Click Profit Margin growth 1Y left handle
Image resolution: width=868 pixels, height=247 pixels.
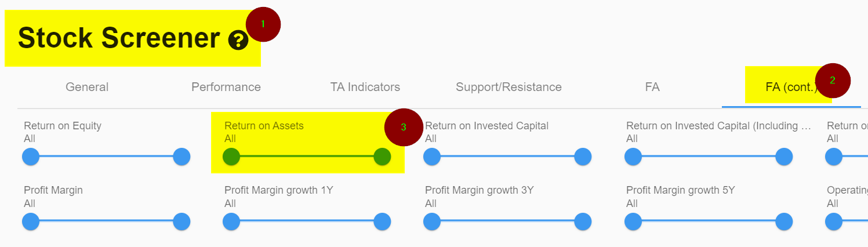click(231, 221)
